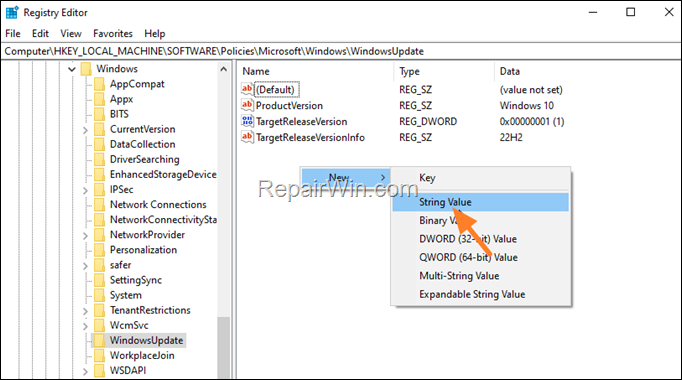This screenshot has height=380, width=682.
Task: Select the WSDAPI key in tree
Action: click(128, 370)
